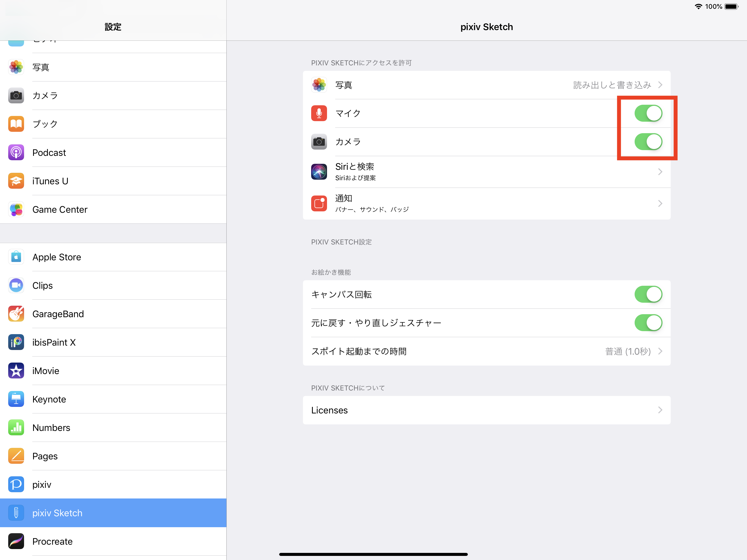The image size is (747, 560).
Task: Check the Wi-Fi status icon
Action: click(698, 6)
